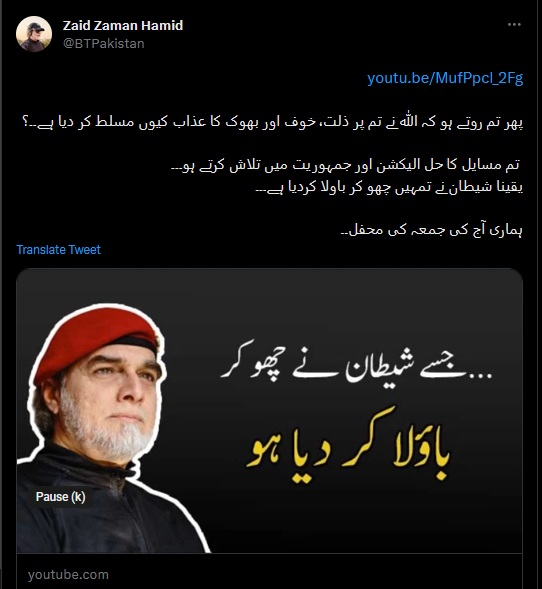
Task: Click Zaid Zaman Hamid's profile avatar
Action: [x=34, y=34]
